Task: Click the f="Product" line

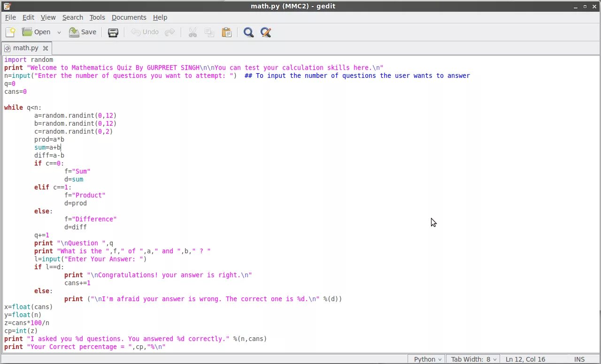Action: click(85, 195)
